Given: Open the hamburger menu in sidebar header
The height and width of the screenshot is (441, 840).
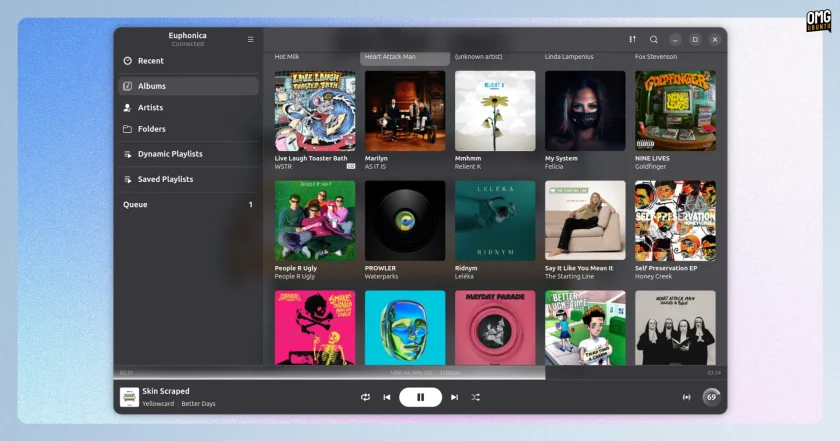Looking at the screenshot, I should tap(251, 39).
